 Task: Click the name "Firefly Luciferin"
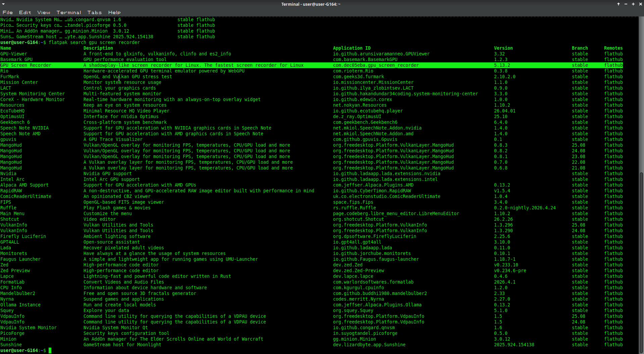click(x=23, y=237)
